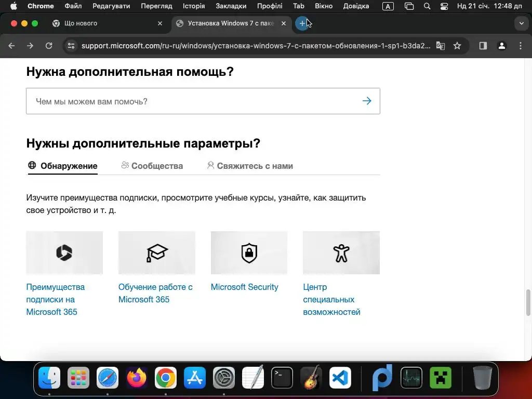Open the Закладки menu
The height and width of the screenshot is (399, 532).
click(x=231, y=6)
